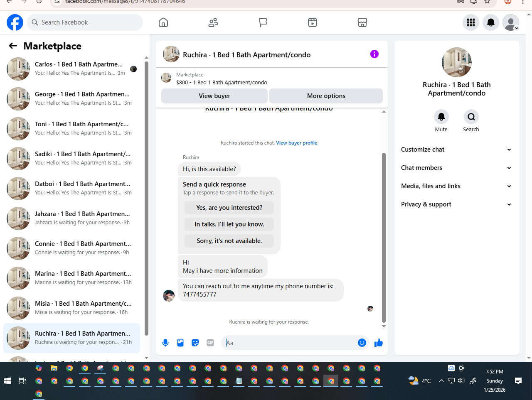Focus the Search Facebook field
This screenshot has width=532, height=400.
(85, 22)
